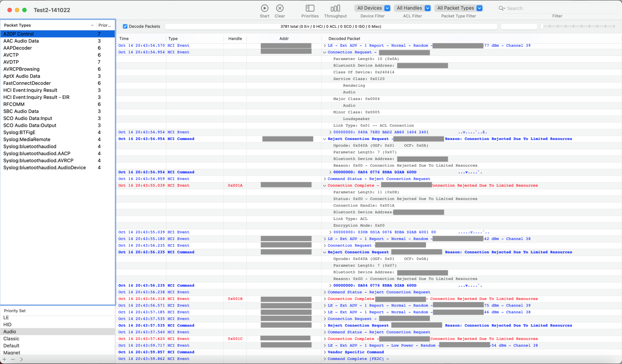
Task: Show the Throughput graph icon
Action: (335, 8)
